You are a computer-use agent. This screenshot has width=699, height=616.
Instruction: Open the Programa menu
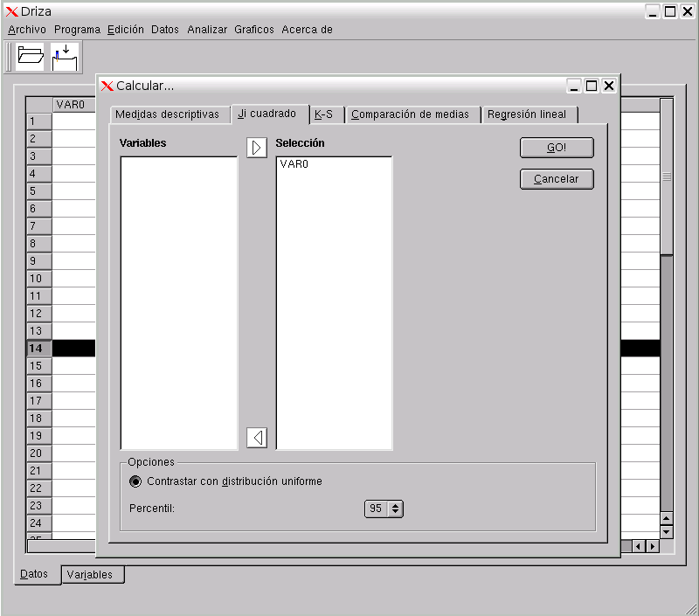click(77, 30)
